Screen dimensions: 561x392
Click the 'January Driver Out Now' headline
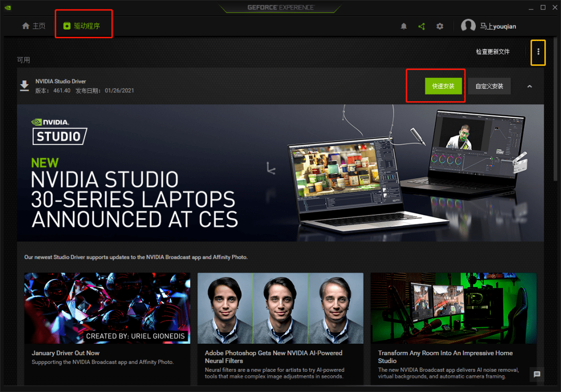coord(65,353)
